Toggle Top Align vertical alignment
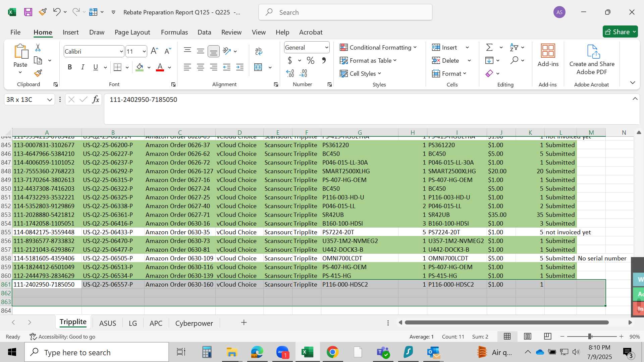 pyautogui.click(x=187, y=51)
